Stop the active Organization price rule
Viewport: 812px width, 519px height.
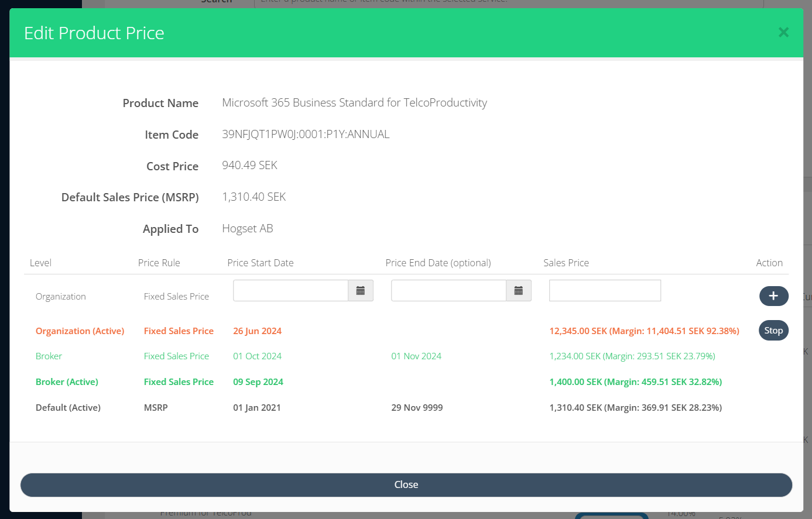(x=773, y=331)
